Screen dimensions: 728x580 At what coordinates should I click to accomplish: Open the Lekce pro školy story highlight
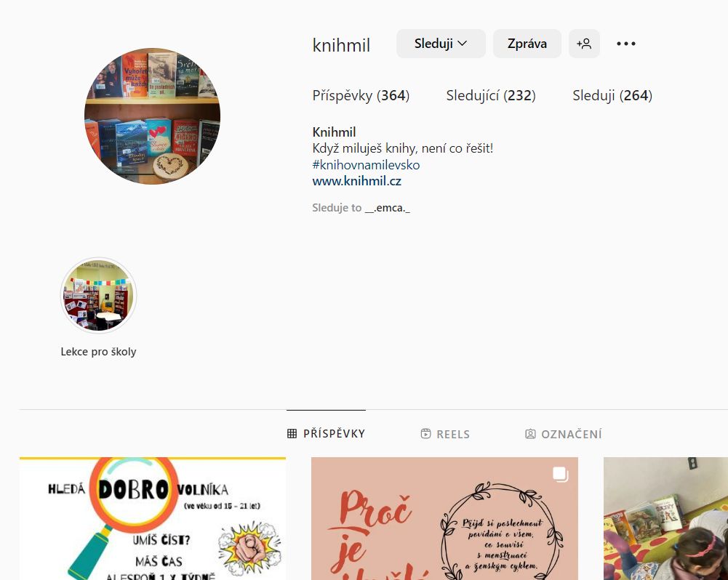98,295
